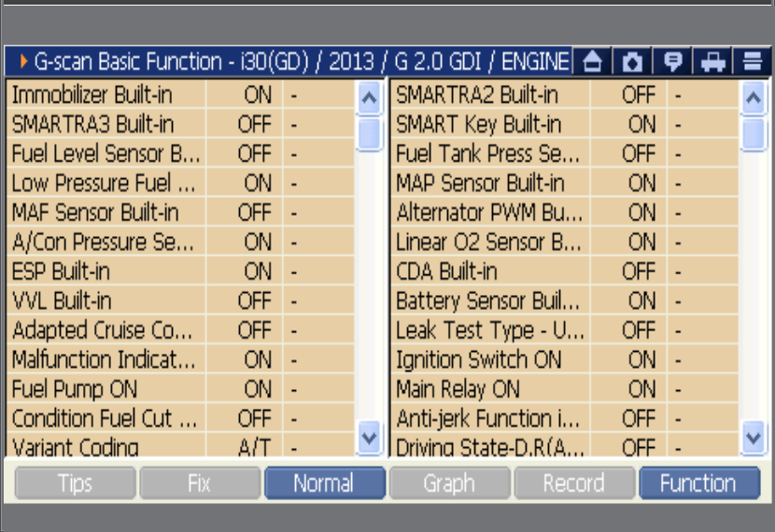Select ESP Built-in row
Viewport: 775px width, 532px height.
(x=180, y=272)
